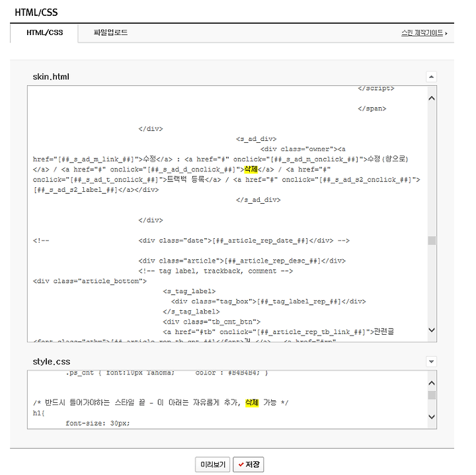476x475 pixels.
Task: Click the 트랙백 등록 text in code
Action: tap(186, 179)
